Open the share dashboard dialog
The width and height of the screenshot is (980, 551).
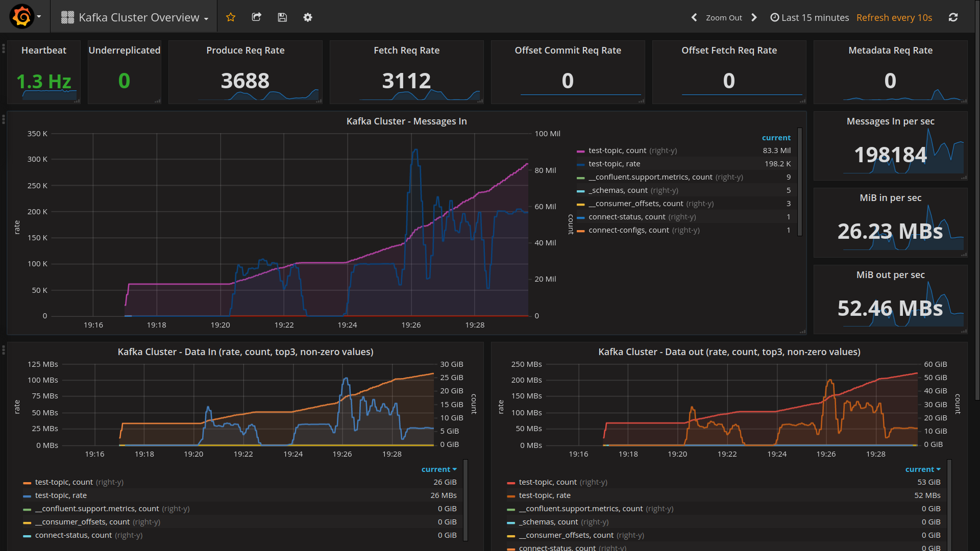[x=257, y=17]
